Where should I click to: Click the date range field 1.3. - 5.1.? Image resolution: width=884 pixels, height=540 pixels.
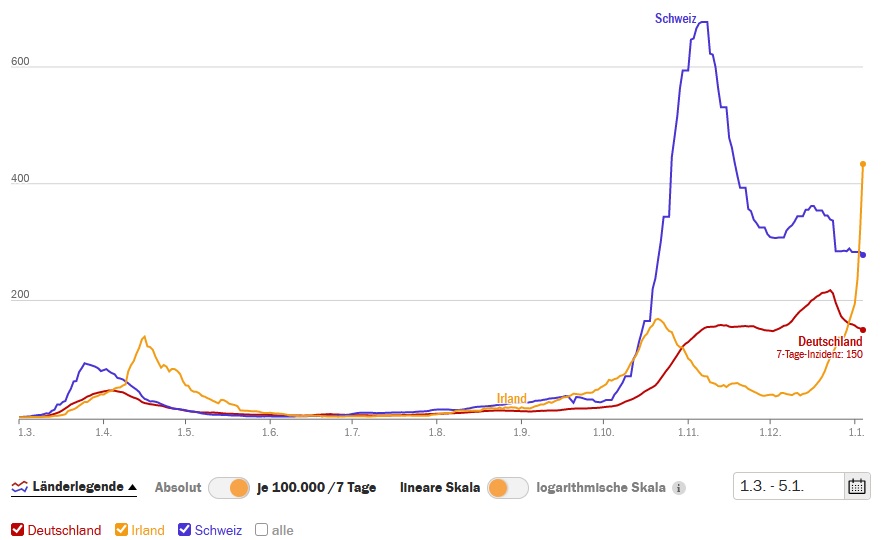pos(788,486)
